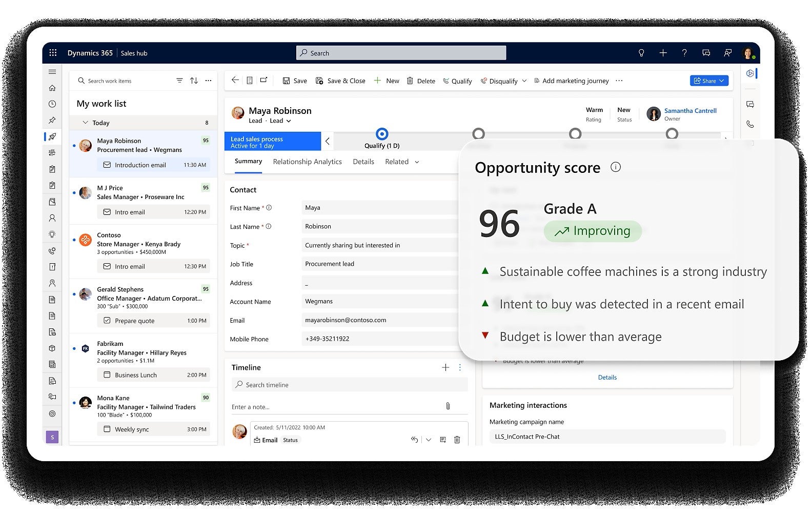This screenshot has height=513, width=812.
Task: Click the LLS_InContact Pre-Chat campaign field
Action: click(607, 437)
